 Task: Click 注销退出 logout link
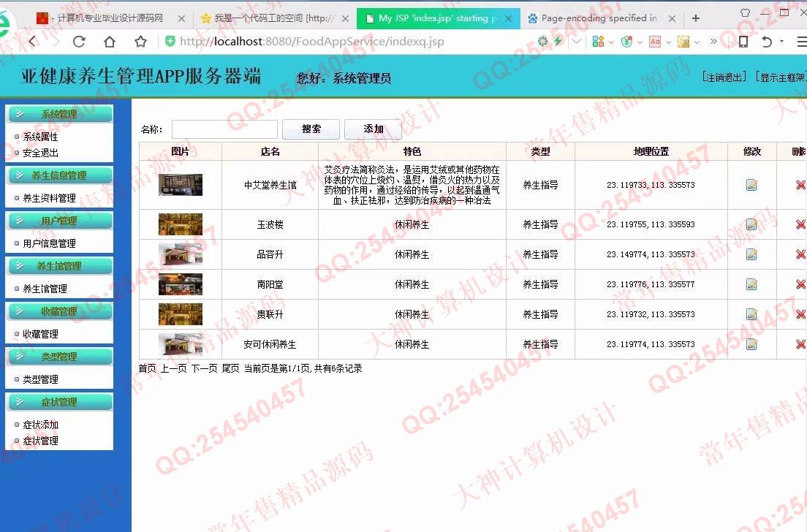coord(724,77)
